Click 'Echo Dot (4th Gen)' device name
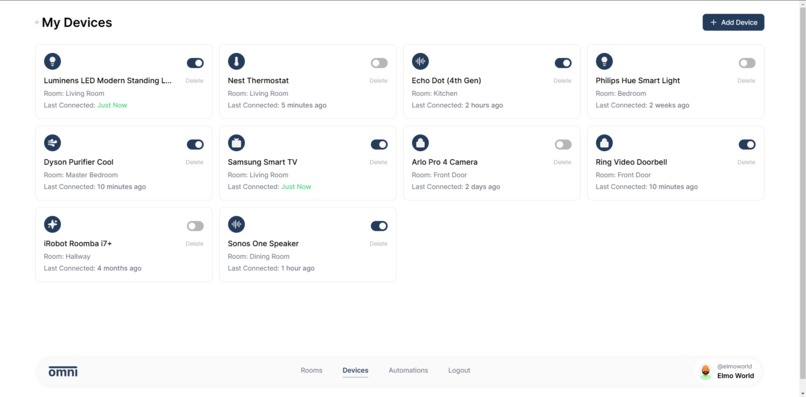The image size is (806, 397). coord(446,81)
